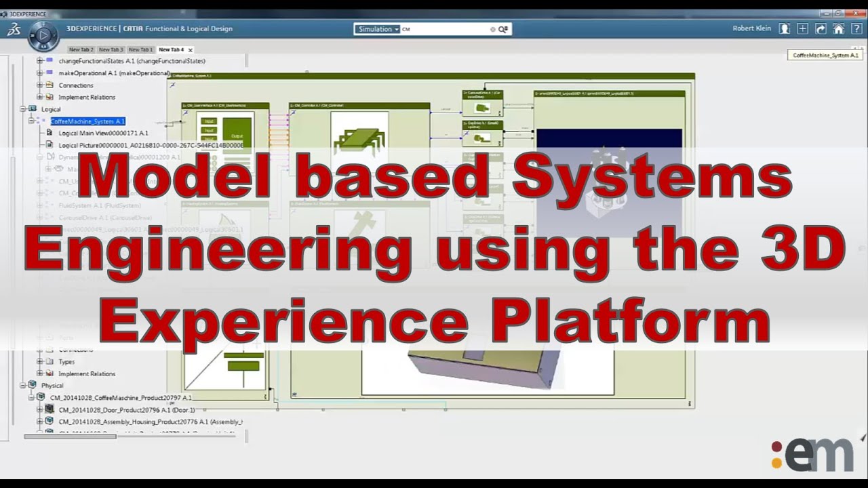Image resolution: width=868 pixels, height=488 pixels.
Task: Select CM_20141028_CoffeeMaschine_Product20797 A.1
Action: [x=121, y=398]
